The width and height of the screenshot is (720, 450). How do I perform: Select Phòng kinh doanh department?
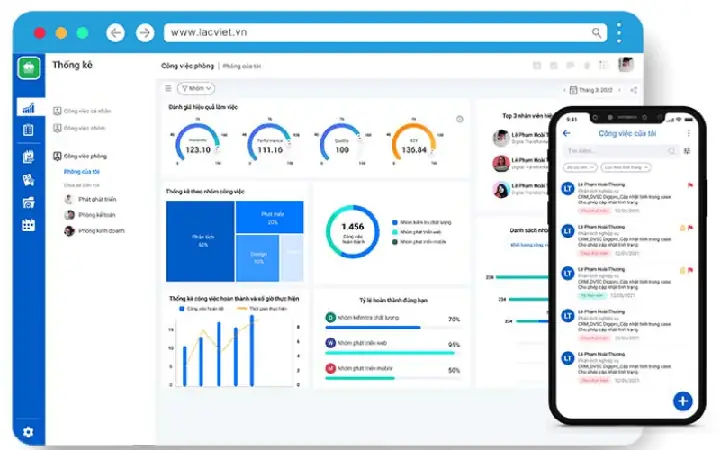[x=95, y=231]
